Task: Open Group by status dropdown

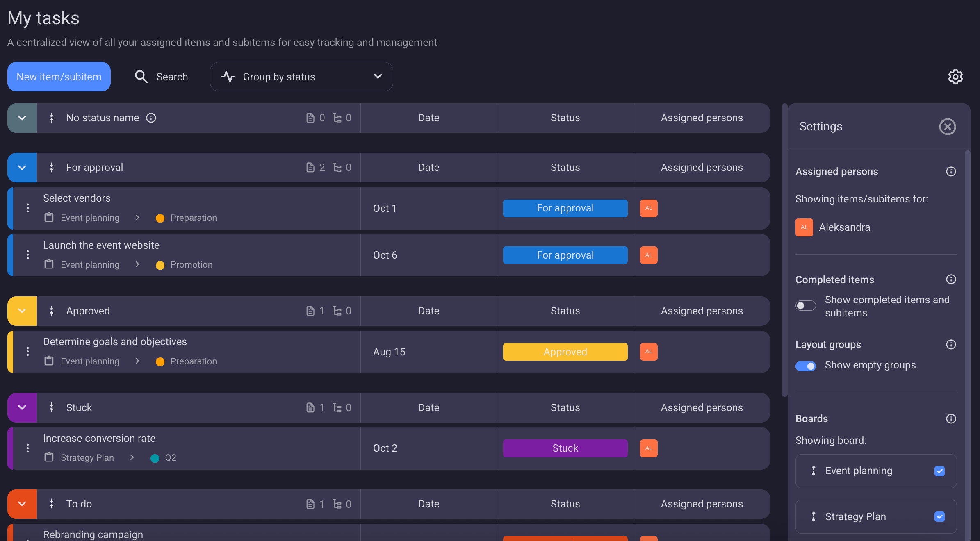Action: [x=301, y=77]
